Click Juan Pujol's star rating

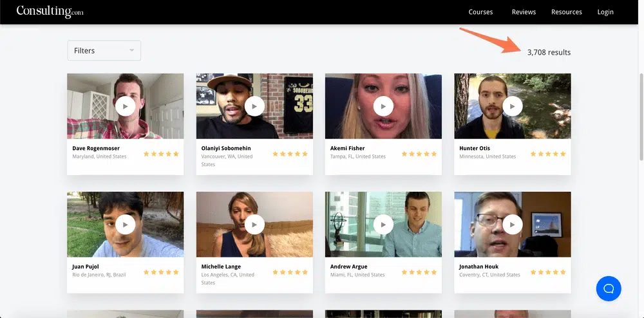[x=161, y=272]
